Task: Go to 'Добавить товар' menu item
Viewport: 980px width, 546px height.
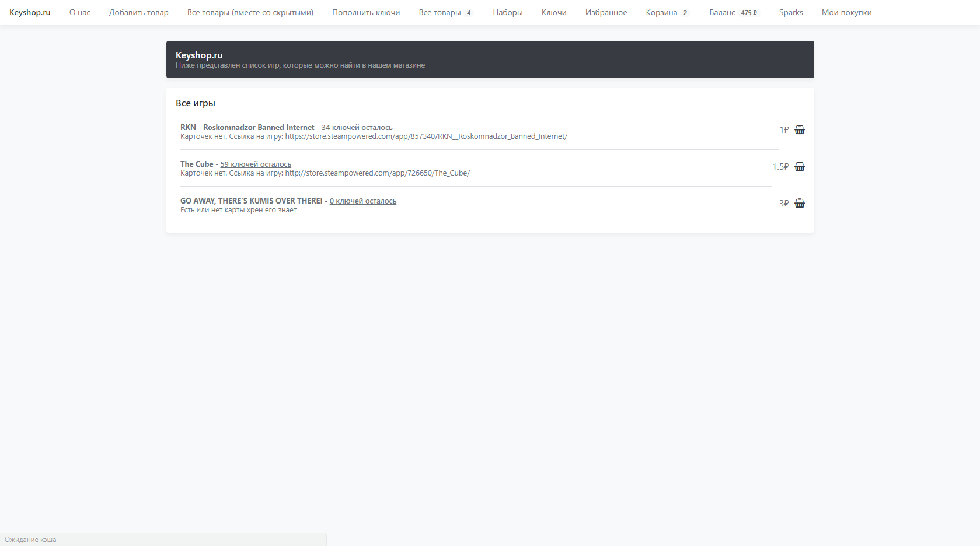Action: pyautogui.click(x=138, y=13)
